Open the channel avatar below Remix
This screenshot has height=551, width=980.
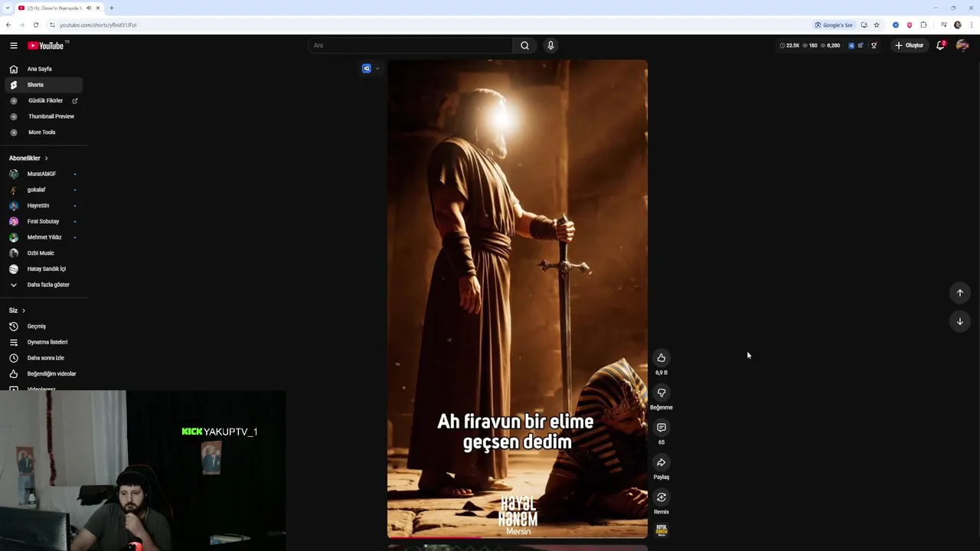click(661, 530)
